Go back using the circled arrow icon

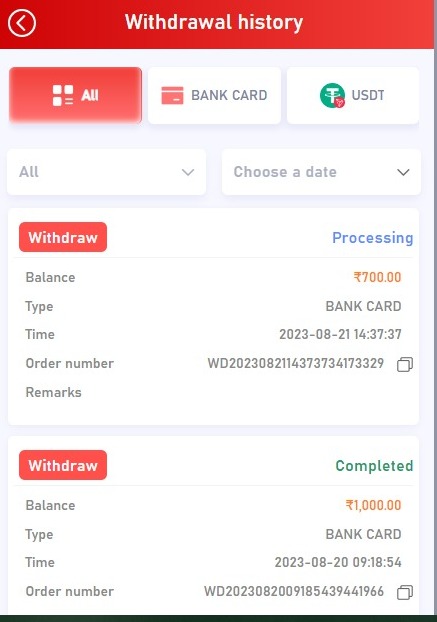pos(22,23)
